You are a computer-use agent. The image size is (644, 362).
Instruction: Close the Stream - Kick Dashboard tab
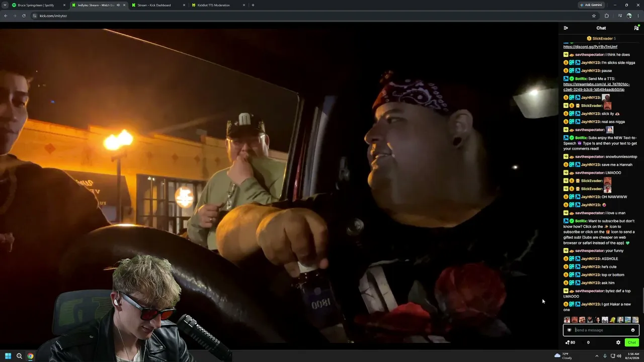coord(184,5)
